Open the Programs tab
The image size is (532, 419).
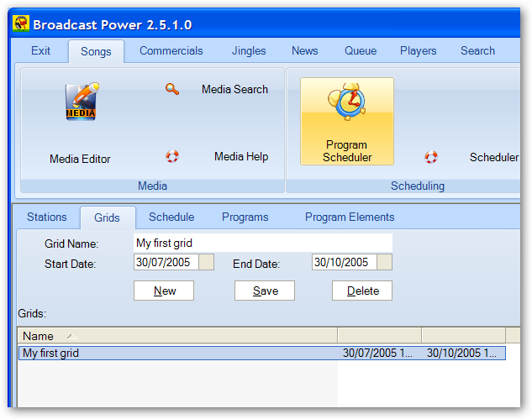click(245, 217)
